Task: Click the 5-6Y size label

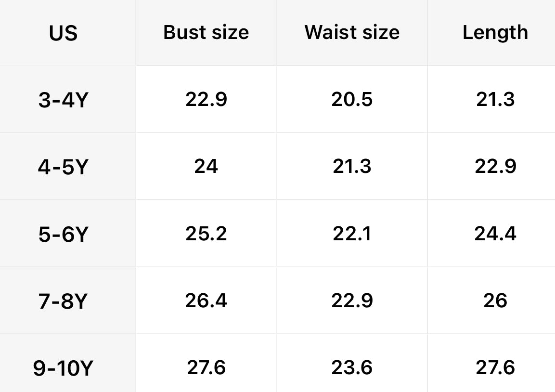Action: click(x=63, y=235)
